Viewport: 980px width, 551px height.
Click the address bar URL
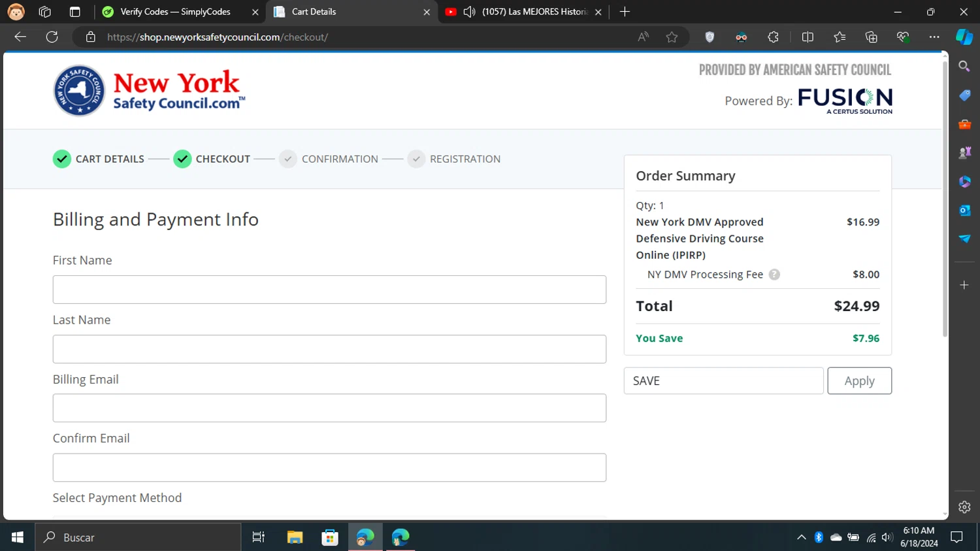[x=218, y=37]
